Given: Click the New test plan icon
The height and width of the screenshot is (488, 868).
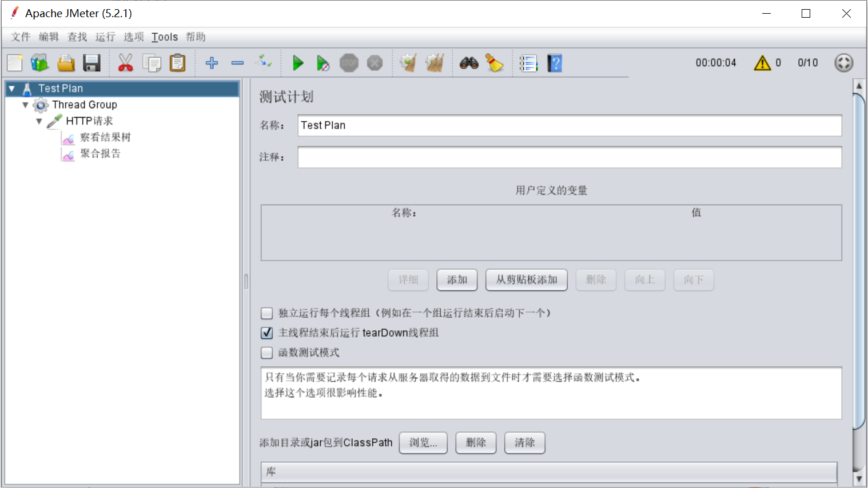Looking at the screenshot, I should pos(15,63).
